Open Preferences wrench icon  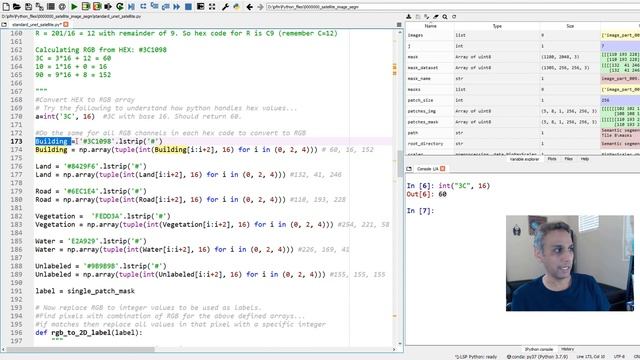tap(225, 7)
